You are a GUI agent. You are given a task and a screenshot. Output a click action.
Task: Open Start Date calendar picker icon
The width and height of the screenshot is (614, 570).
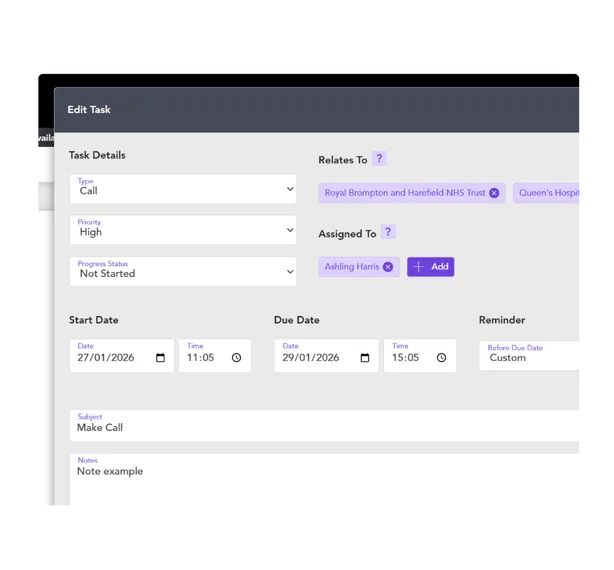point(160,357)
